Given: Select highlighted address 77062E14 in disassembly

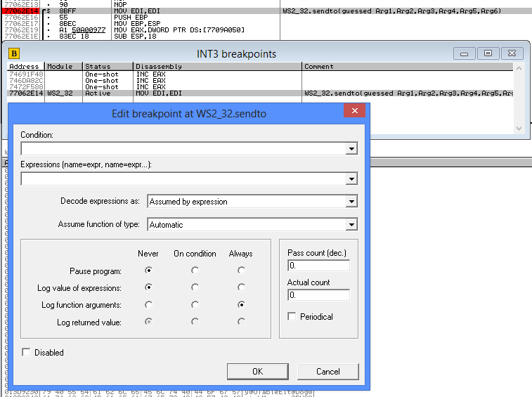Looking at the screenshot, I should point(21,11).
